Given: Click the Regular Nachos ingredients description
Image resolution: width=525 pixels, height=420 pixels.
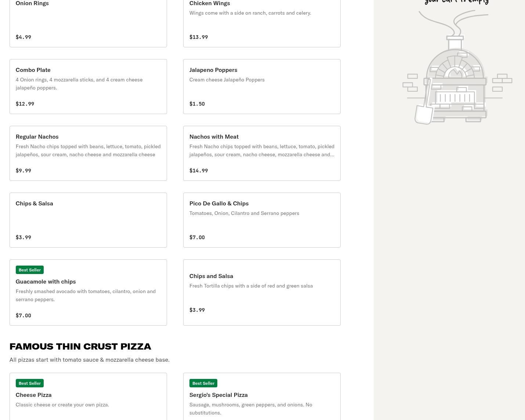Looking at the screenshot, I should point(88,150).
